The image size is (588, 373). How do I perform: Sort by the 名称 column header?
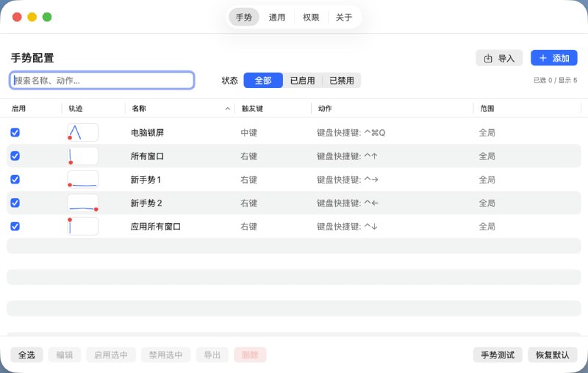click(x=180, y=108)
